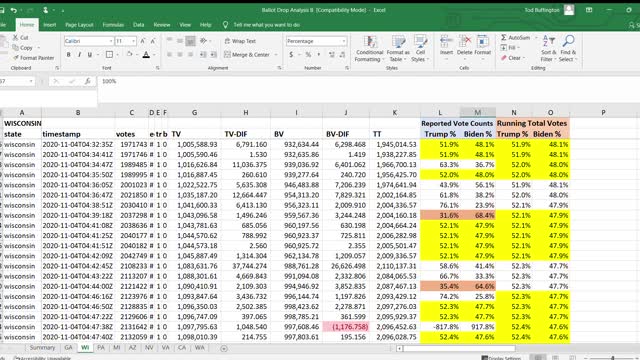Open Find & Select magnifier
The height and width of the screenshot is (360, 640).
coord(568,48)
